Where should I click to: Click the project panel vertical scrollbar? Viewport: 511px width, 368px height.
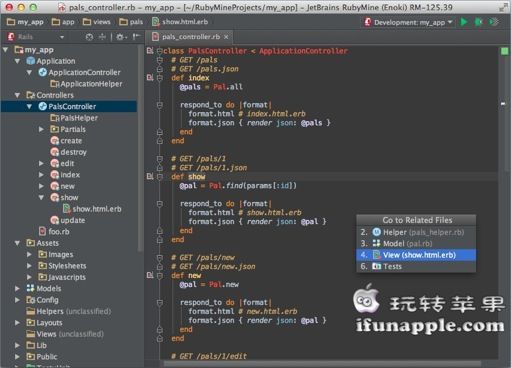pos(140,148)
